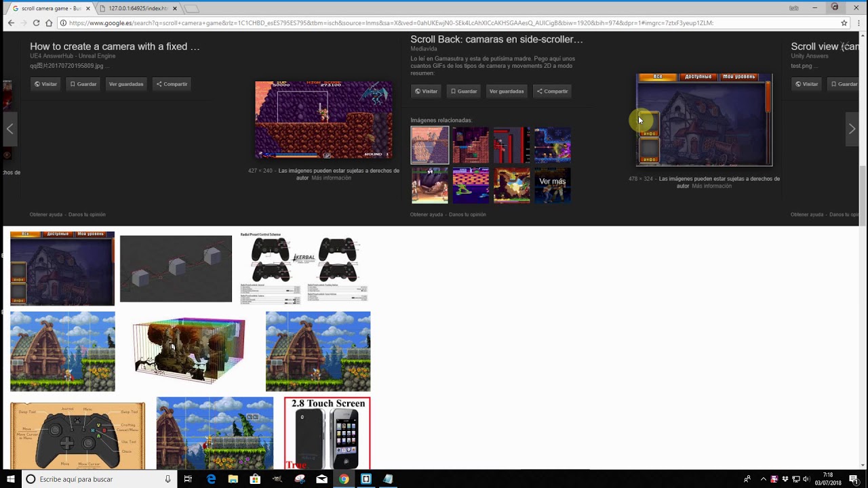Open the Windows Start menu
Viewport: 868px width, 488px height.
(11, 479)
